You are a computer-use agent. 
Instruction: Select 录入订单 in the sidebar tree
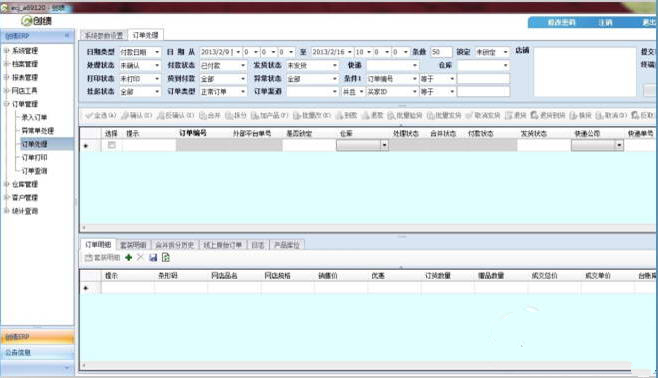(34, 117)
